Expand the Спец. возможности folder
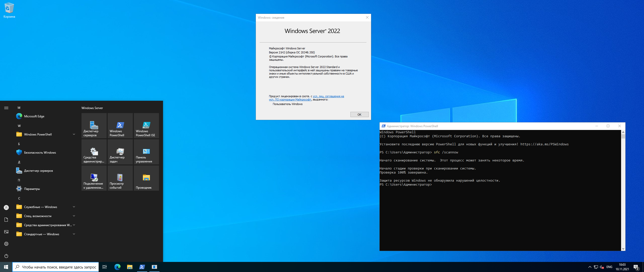Viewport: 644px width, 272px height. point(45,216)
